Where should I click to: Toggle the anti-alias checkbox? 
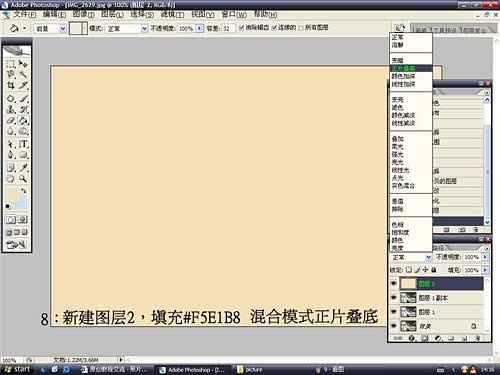click(x=241, y=28)
